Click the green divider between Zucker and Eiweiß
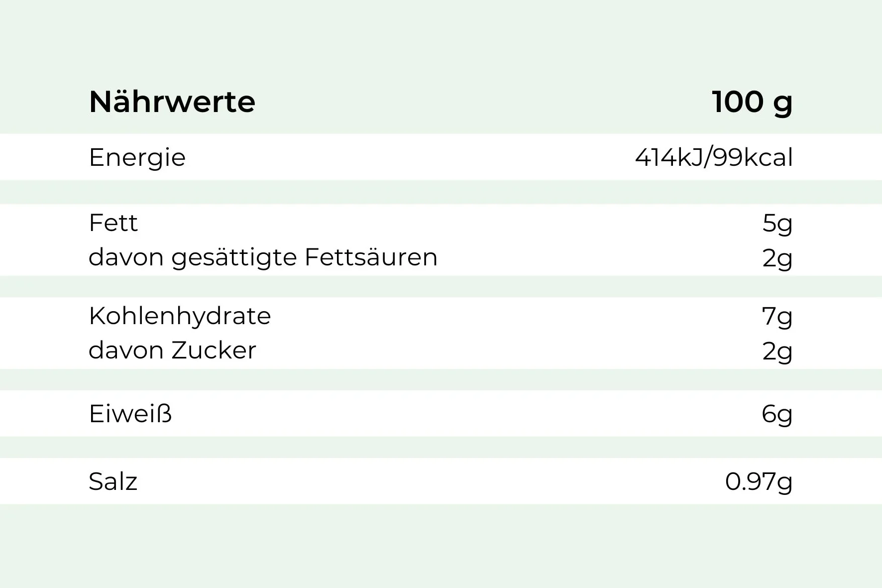This screenshot has height=588, width=882. coord(441,380)
